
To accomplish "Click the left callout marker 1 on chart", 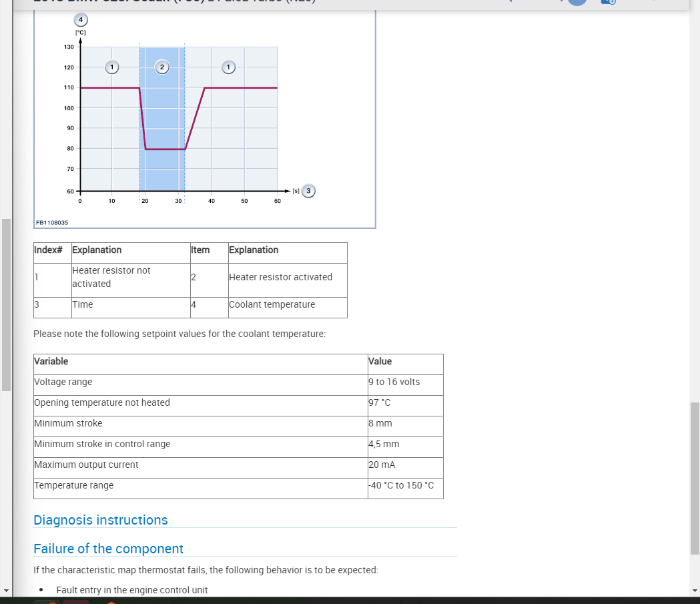I will pyautogui.click(x=111, y=67).
